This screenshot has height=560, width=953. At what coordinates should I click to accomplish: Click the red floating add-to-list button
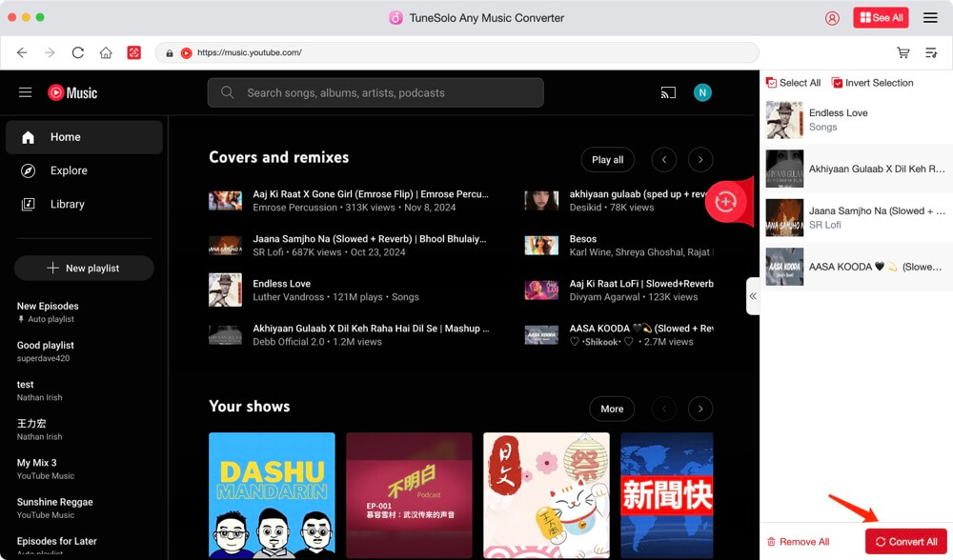tap(725, 201)
